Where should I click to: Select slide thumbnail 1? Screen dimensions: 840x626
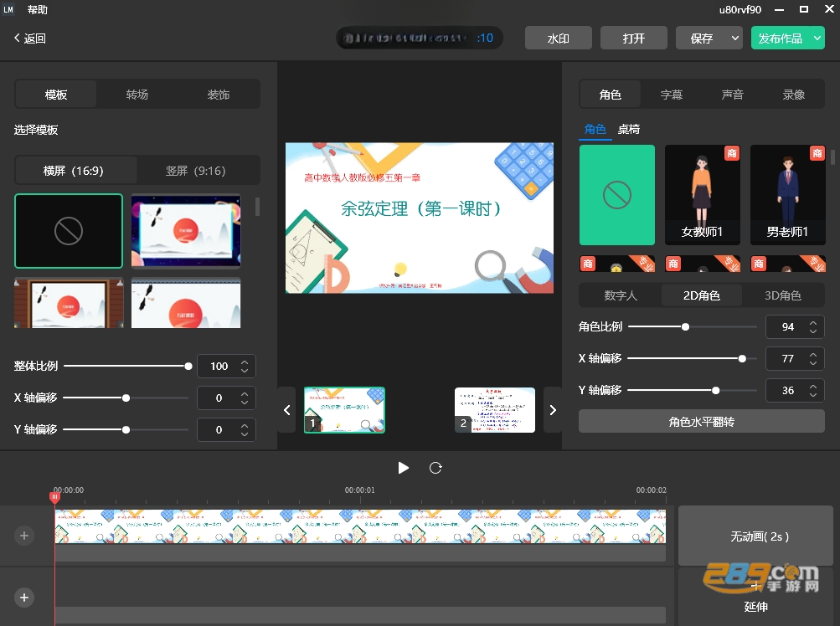pos(344,410)
